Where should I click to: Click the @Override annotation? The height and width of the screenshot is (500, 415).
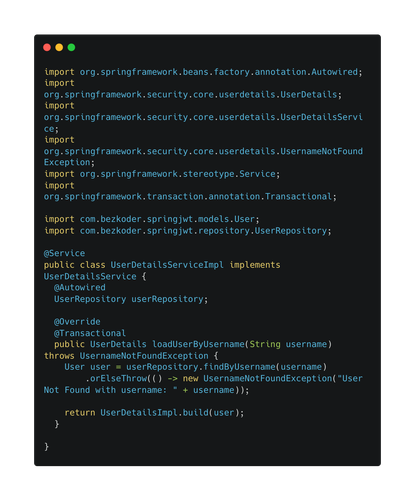tap(77, 322)
